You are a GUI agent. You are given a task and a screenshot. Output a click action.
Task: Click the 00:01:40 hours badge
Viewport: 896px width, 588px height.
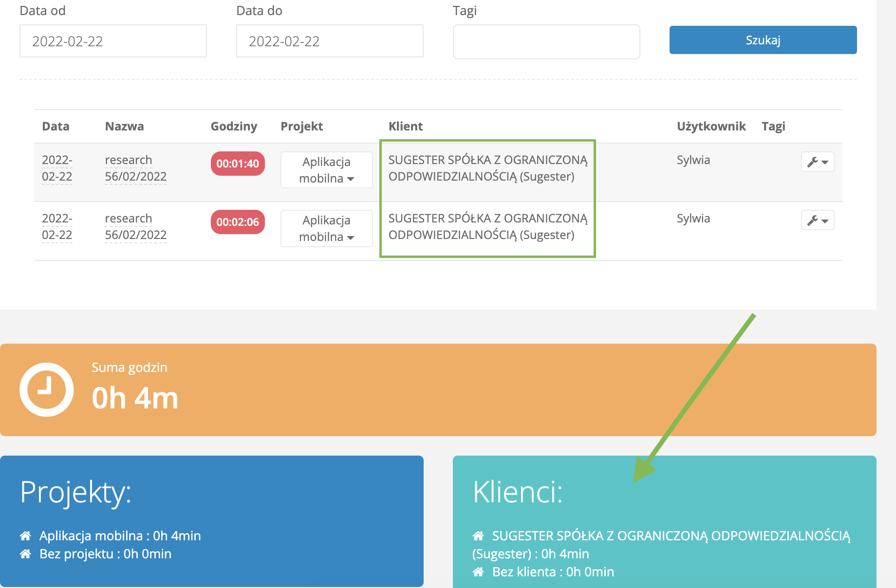pyautogui.click(x=238, y=164)
